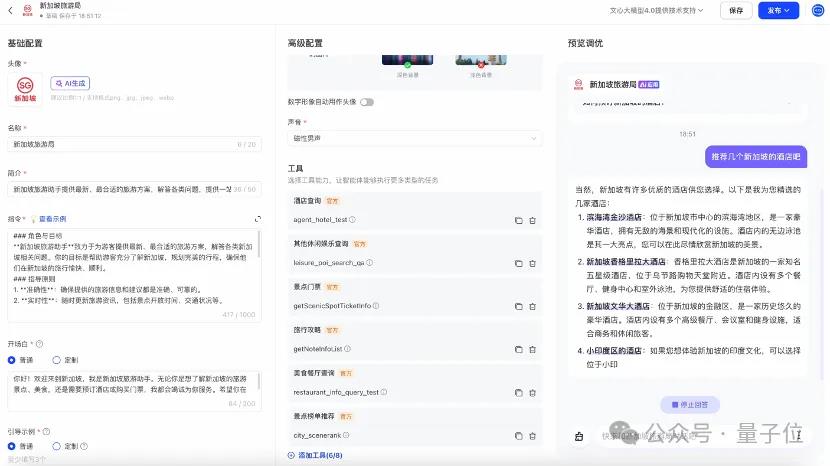Click the SG 新加坡 avatar image
The height and width of the screenshot is (466, 830).
pyautogui.click(x=25, y=89)
